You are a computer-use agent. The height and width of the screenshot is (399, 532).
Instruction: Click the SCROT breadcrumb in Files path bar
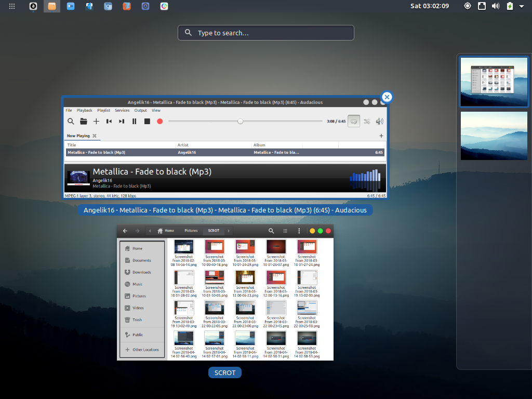point(214,231)
